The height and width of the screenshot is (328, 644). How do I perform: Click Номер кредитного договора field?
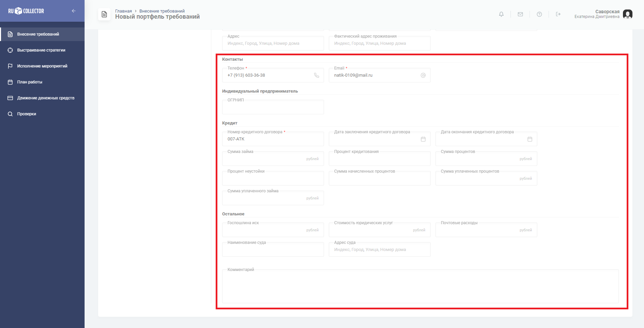(x=273, y=139)
